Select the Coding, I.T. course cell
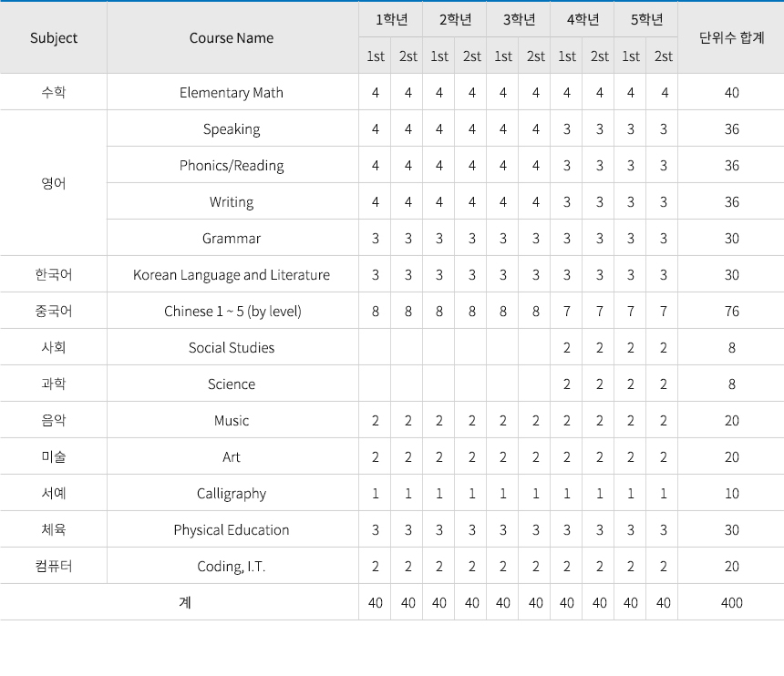Screen dimensions: 784x676 (232, 566)
